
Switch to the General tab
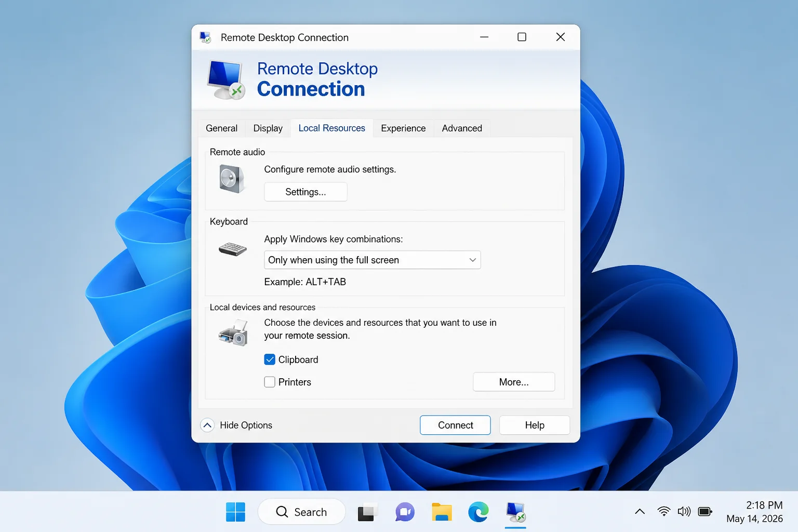point(221,128)
